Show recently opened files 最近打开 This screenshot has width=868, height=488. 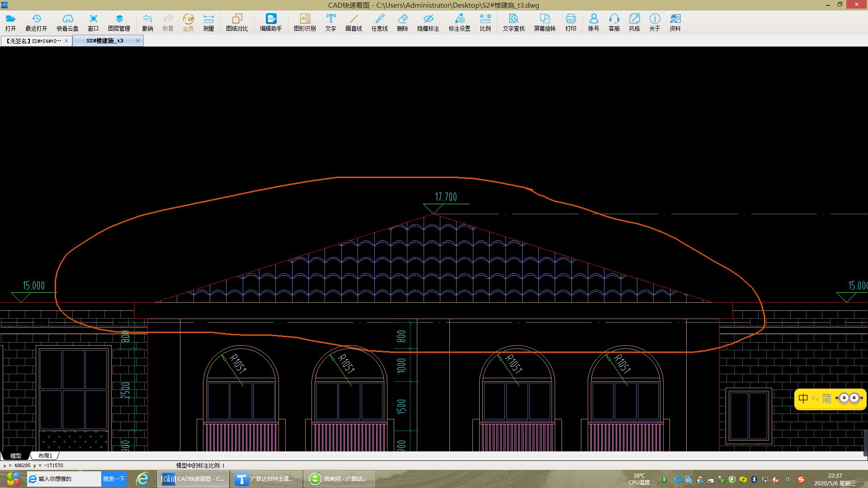point(36,23)
